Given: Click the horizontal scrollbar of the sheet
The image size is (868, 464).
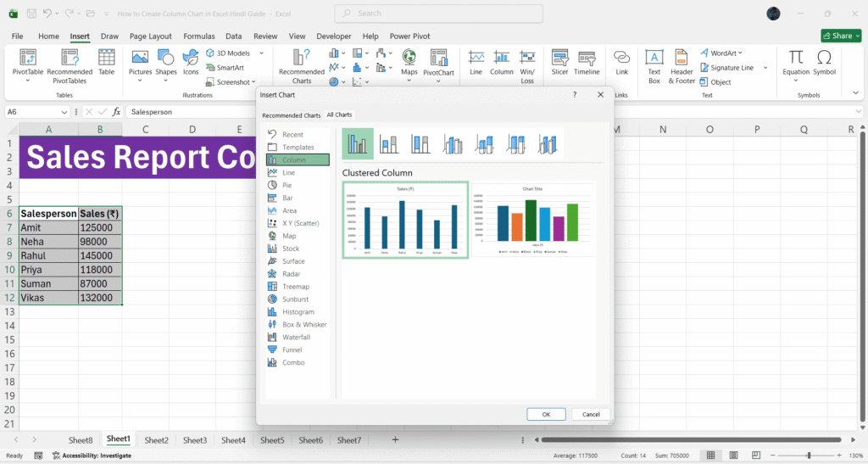Looking at the screenshot, I should [691, 439].
